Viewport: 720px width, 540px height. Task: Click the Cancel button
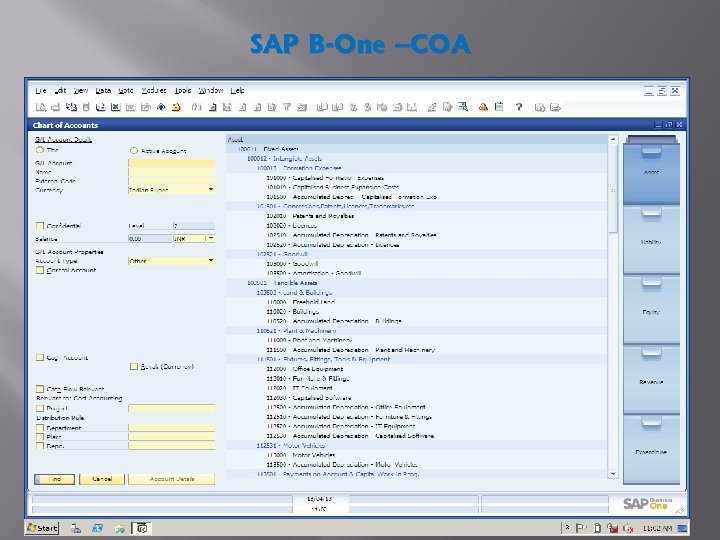tap(102, 479)
